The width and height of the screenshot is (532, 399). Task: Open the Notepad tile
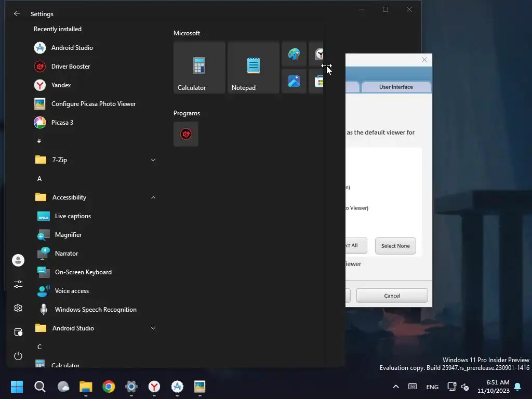[x=254, y=68]
